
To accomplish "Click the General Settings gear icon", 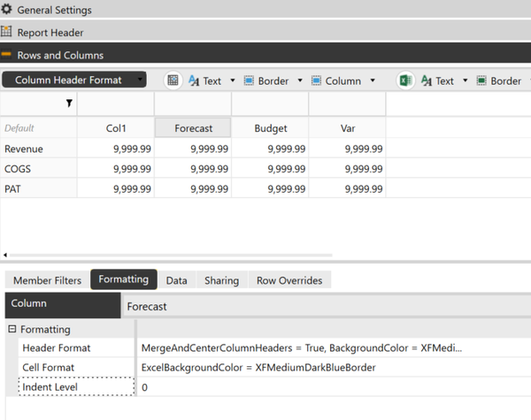I will [6, 10].
